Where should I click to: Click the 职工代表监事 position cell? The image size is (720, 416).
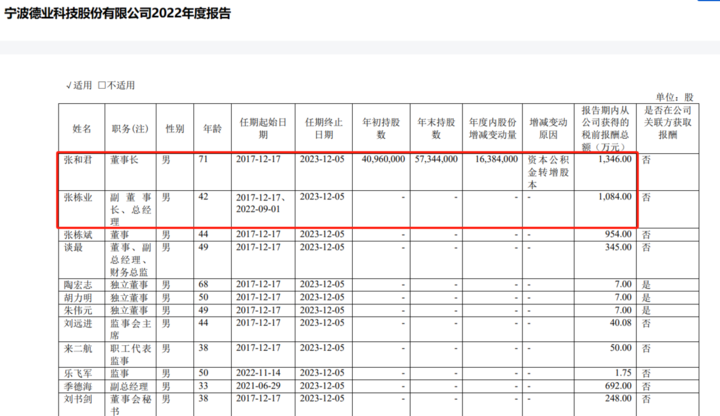130,354
